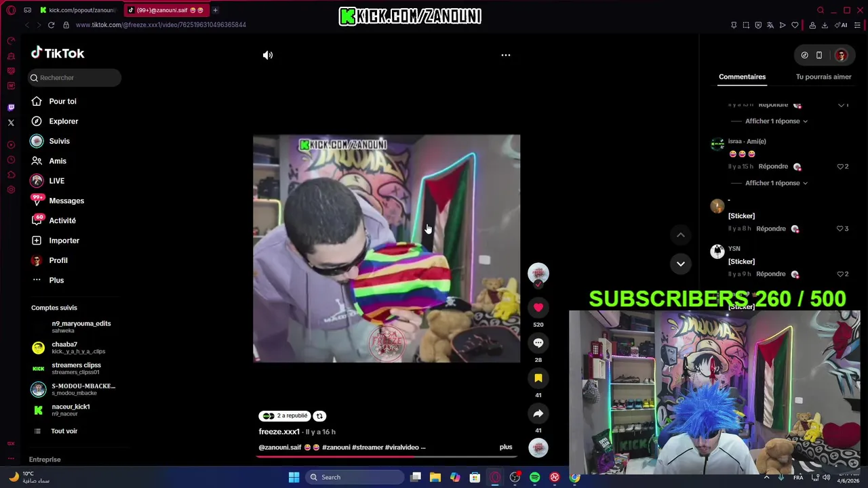Screen dimensions: 868x488
Task: Open Explorer in the TikTok sidebar
Action: (x=63, y=121)
